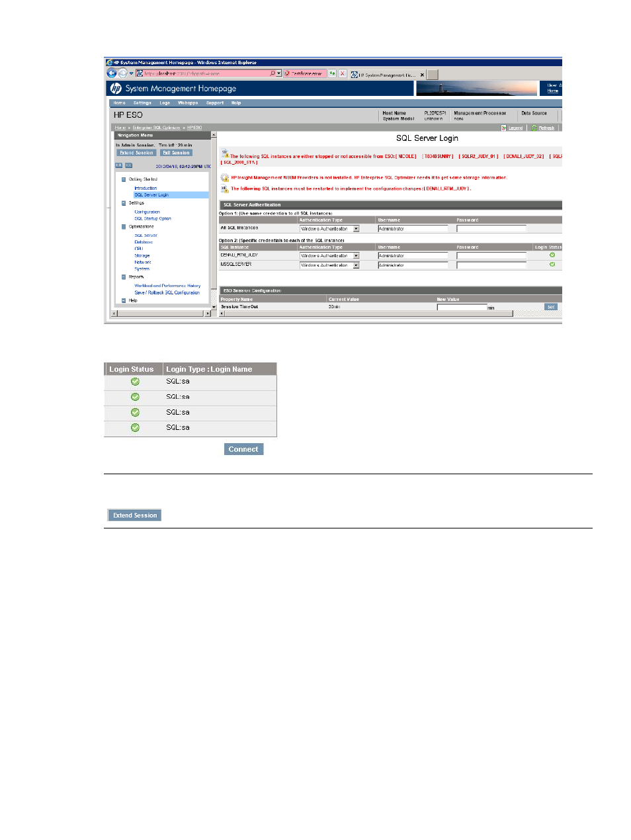Close the HP System Management browser tab
631x840 pixels.
point(422,75)
